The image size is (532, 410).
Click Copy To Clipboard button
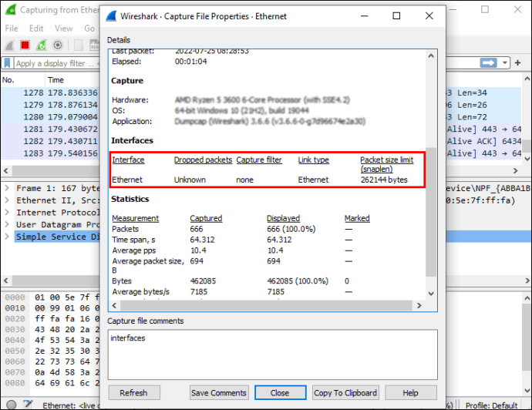[345, 393]
